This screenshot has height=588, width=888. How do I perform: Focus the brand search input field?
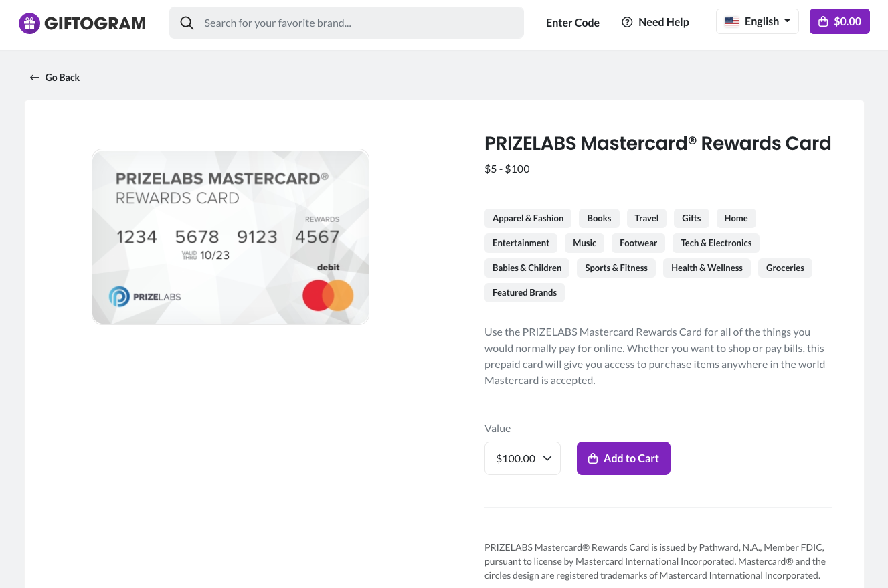(x=355, y=23)
